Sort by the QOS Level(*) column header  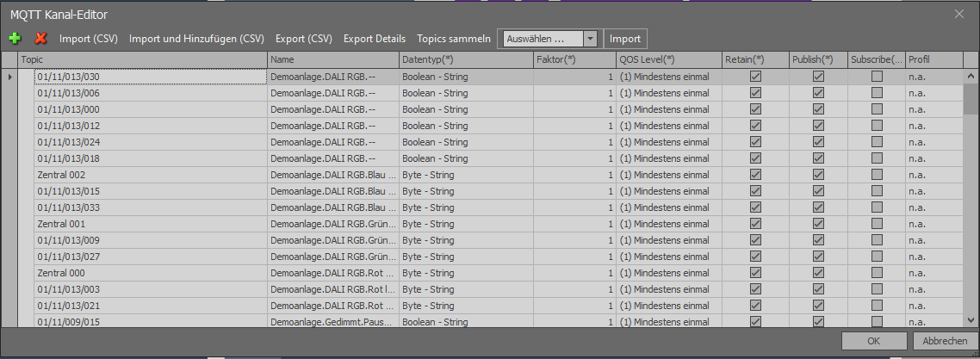click(669, 59)
